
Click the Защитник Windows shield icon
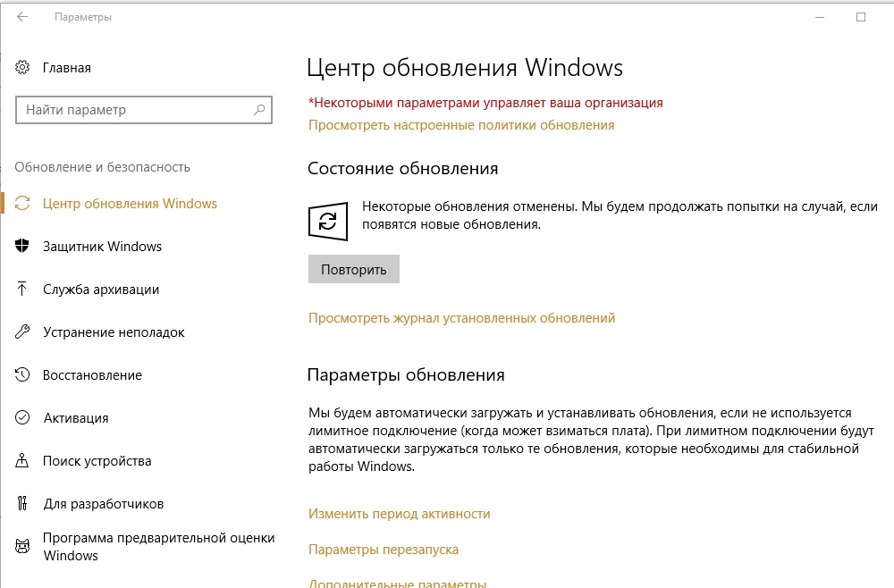point(23,247)
